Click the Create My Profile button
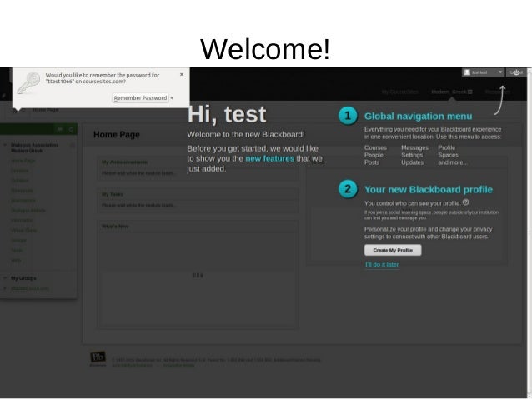The height and width of the screenshot is (399, 532). [x=393, y=250]
